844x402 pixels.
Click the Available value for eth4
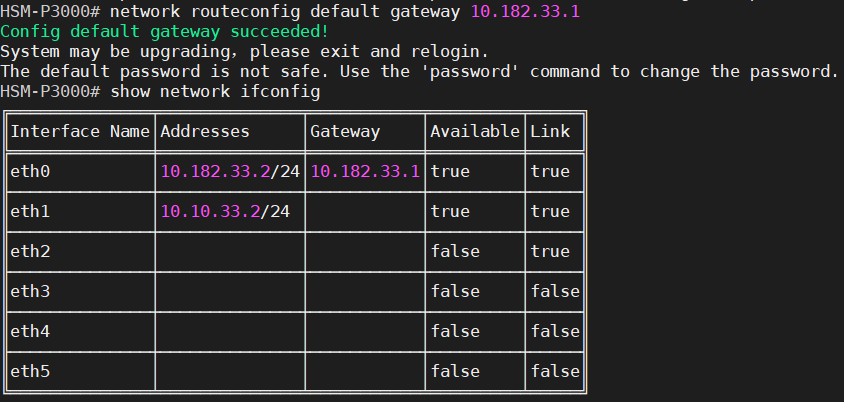(455, 331)
